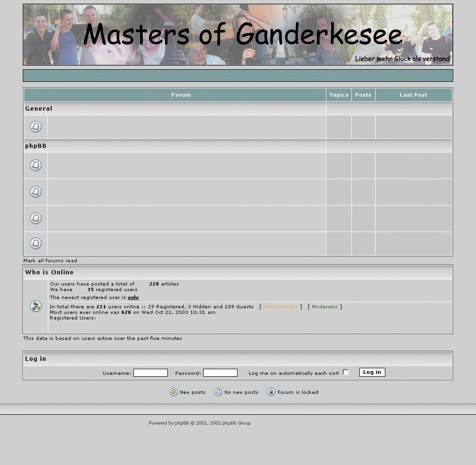Click the first forum icon under phpBB
Screen dimensions: 476x465
click(x=36, y=165)
